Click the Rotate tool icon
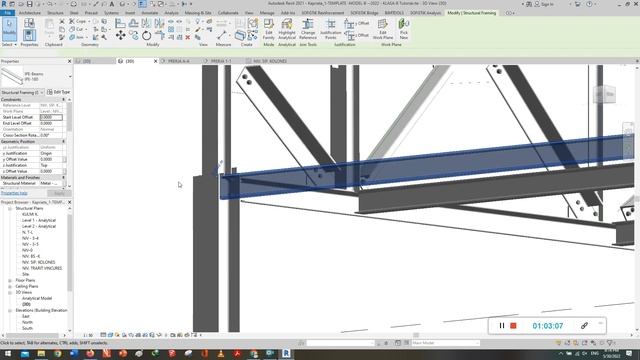The image size is (640, 360). click(147, 36)
